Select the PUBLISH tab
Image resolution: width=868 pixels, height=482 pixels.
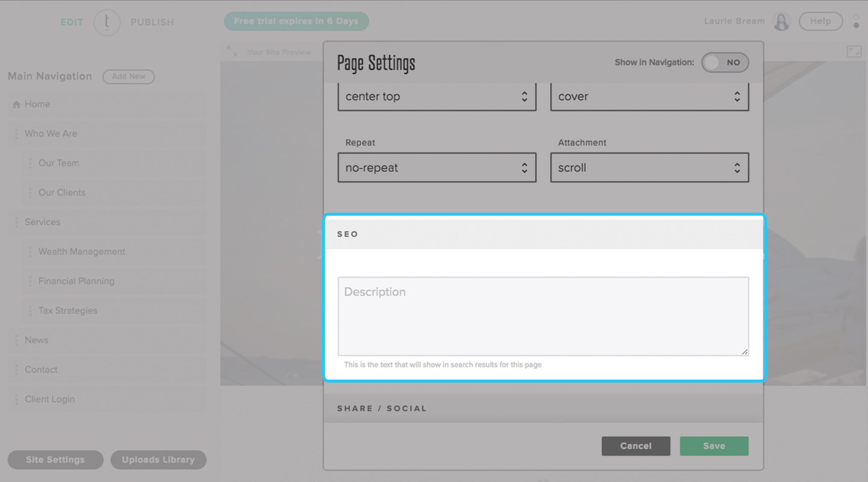tap(152, 22)
